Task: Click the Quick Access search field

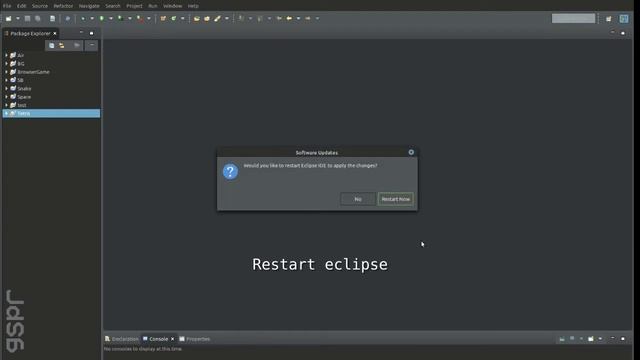Action: 573,18
